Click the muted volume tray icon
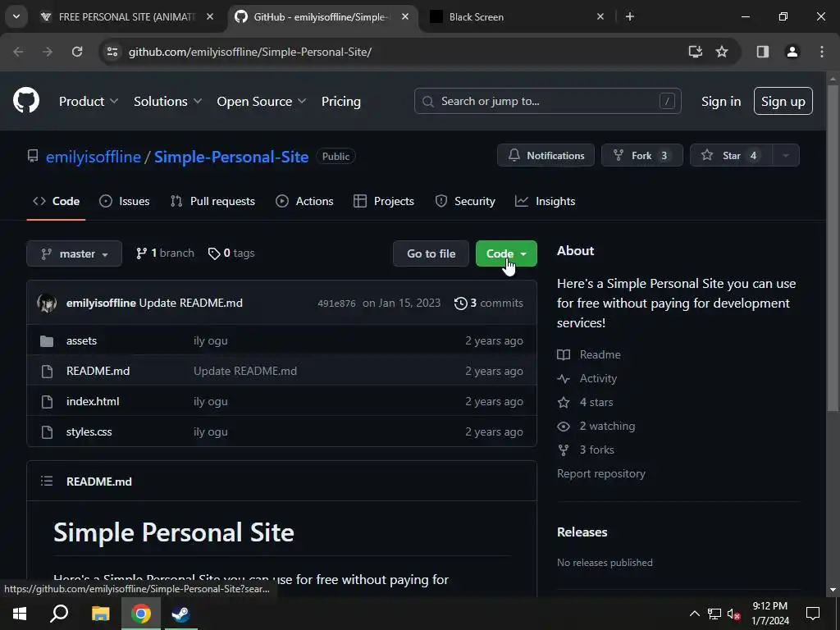The width and height of the screenshot is (840, 630). [x=734, y=614]
